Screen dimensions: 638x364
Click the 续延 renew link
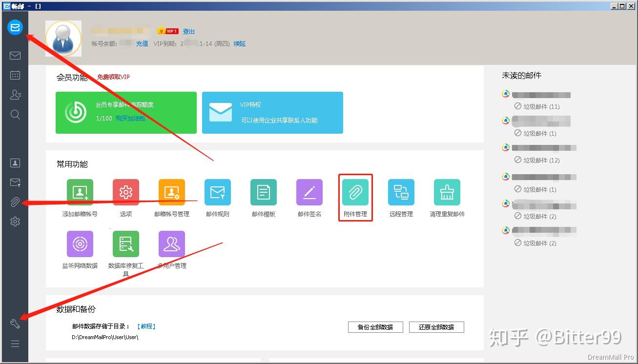tap(240, 43)
